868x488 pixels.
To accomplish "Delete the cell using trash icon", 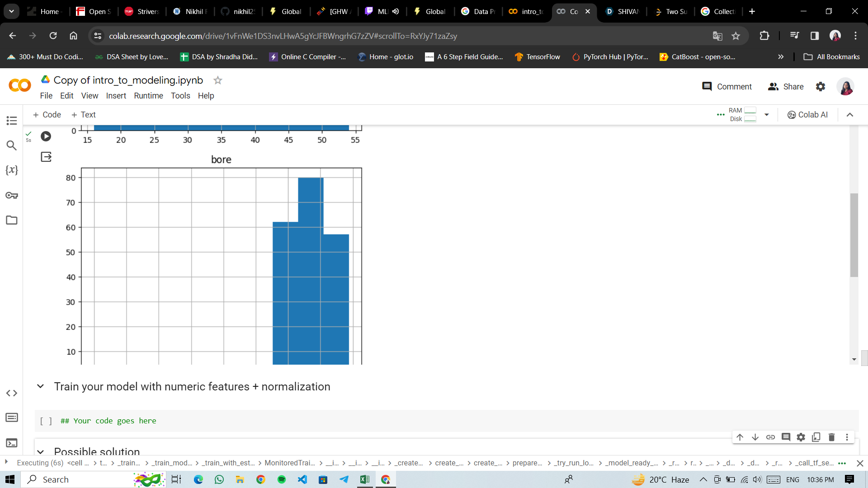I will 831,437.
